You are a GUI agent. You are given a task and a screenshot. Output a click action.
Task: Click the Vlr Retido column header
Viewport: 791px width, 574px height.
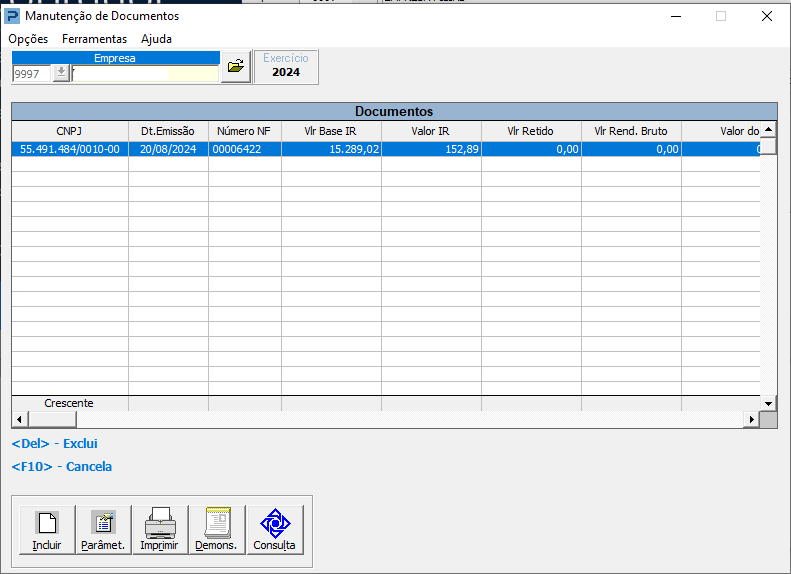tap(531, 131)
